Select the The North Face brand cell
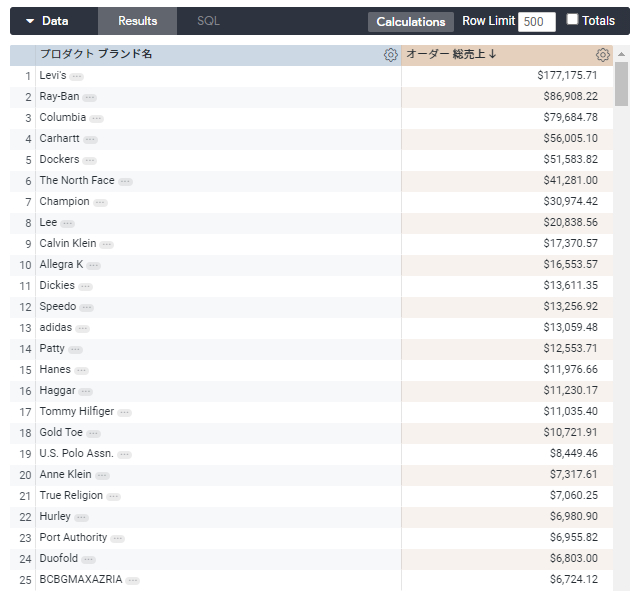636x591 pixels. click(x=218, y=181)
